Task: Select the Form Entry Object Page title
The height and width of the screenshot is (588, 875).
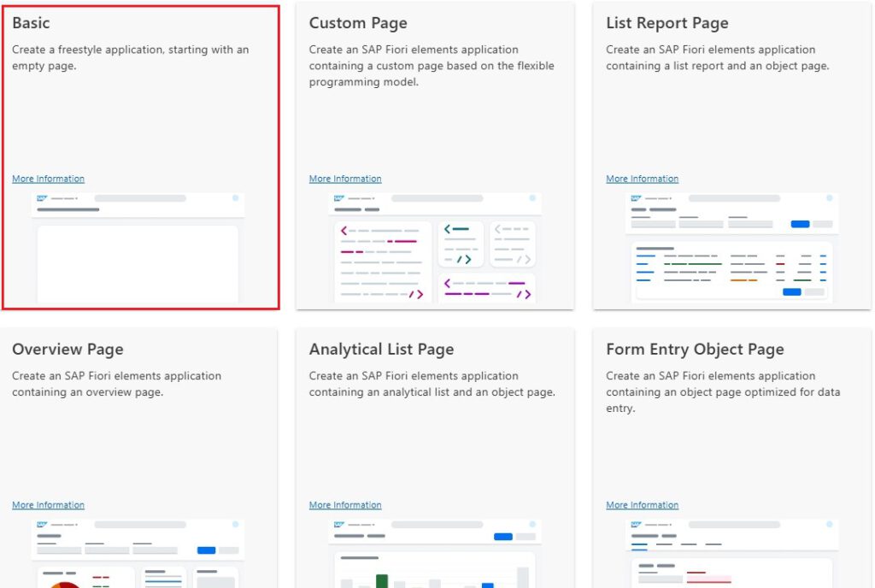Action: click(694, 350)
